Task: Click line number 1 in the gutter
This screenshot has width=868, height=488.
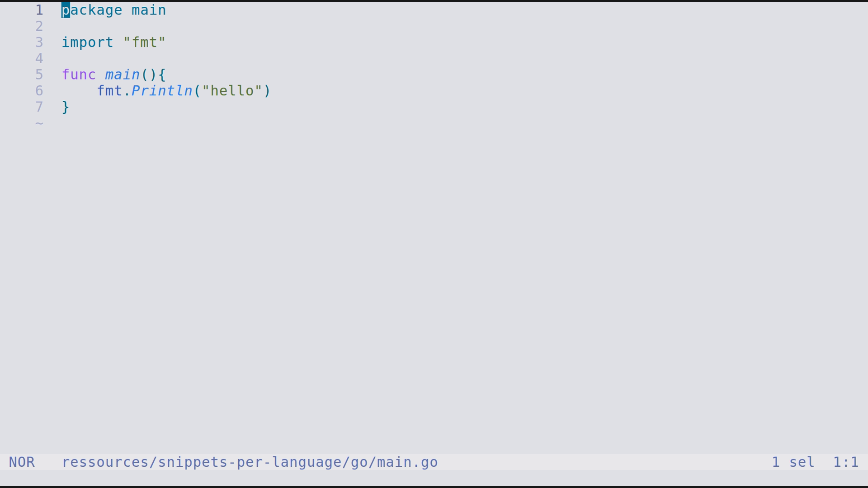Action: coord(39,10)
